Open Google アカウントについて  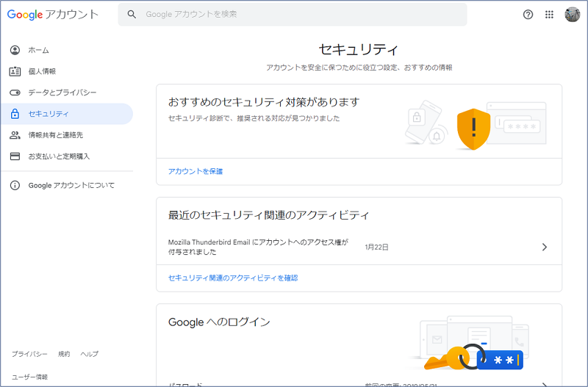coord(67,185)
